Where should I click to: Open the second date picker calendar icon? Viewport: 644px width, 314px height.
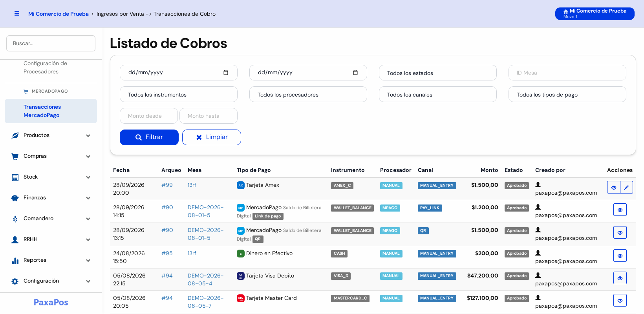pyautogui.click(x=355, y=73)
